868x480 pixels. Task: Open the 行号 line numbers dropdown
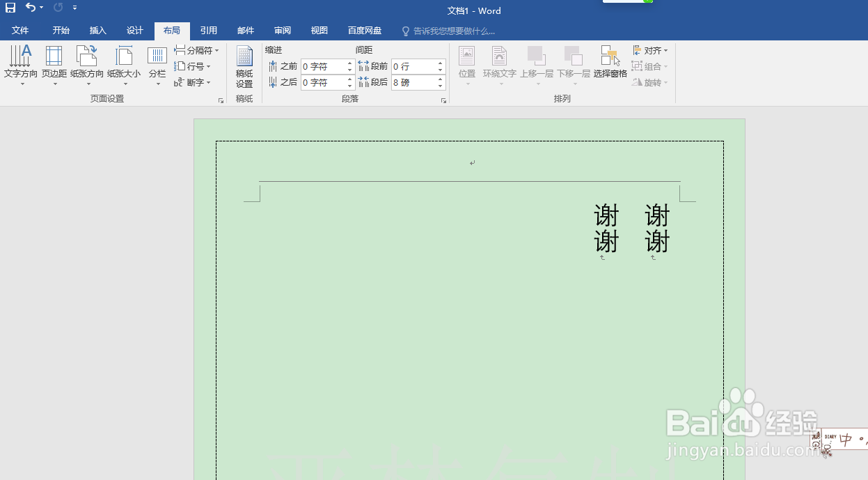(x=192, y=66)
